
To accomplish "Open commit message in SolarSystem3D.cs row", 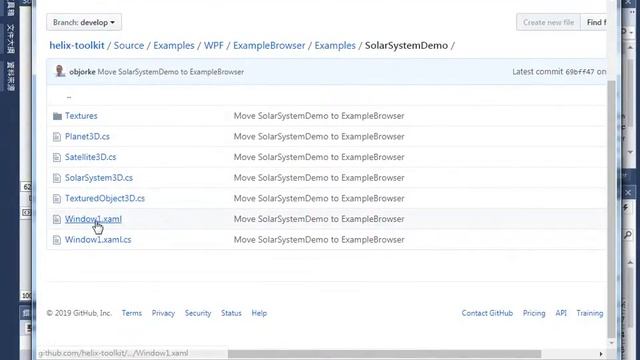I will pos(319,178).
